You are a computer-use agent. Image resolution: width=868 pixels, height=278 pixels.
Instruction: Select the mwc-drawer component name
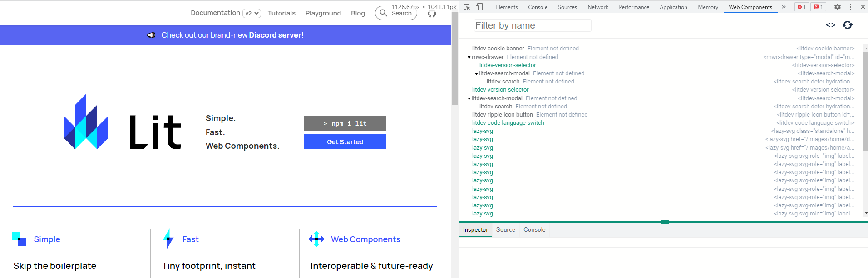[x=488, y=57]
